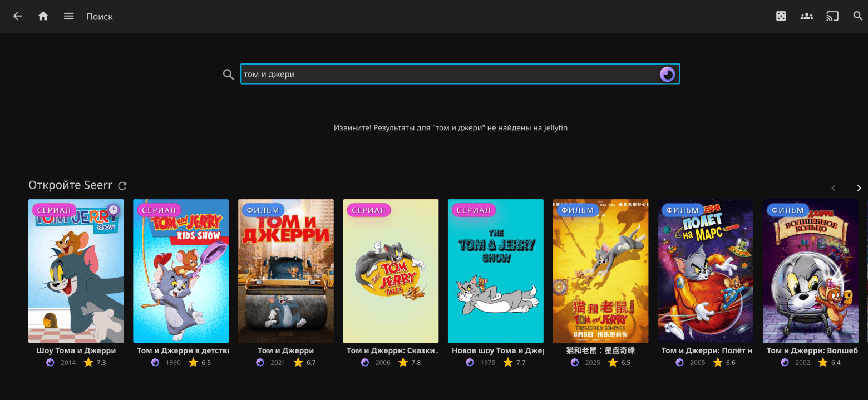Click the header search magnifier icon
This screenshot has height=400, width=868.
coord(858,16)
